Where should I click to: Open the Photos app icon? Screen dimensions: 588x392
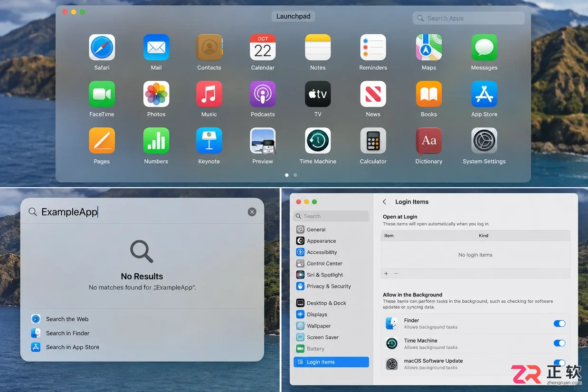[x=156, y=94]
